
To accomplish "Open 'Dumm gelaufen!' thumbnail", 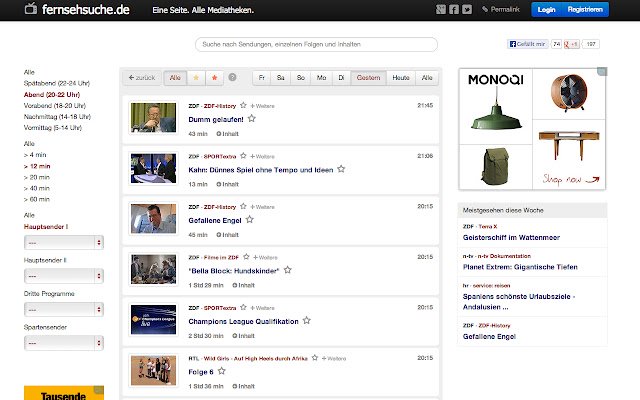I will pyautogui.click(x=153, y=118).
